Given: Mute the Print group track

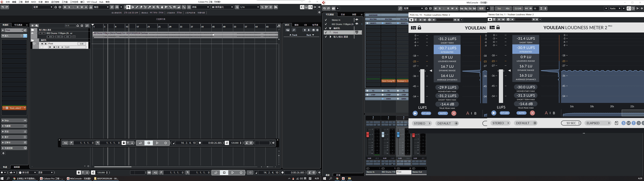Looking at the screenshot, I should (x=42, y=44).
